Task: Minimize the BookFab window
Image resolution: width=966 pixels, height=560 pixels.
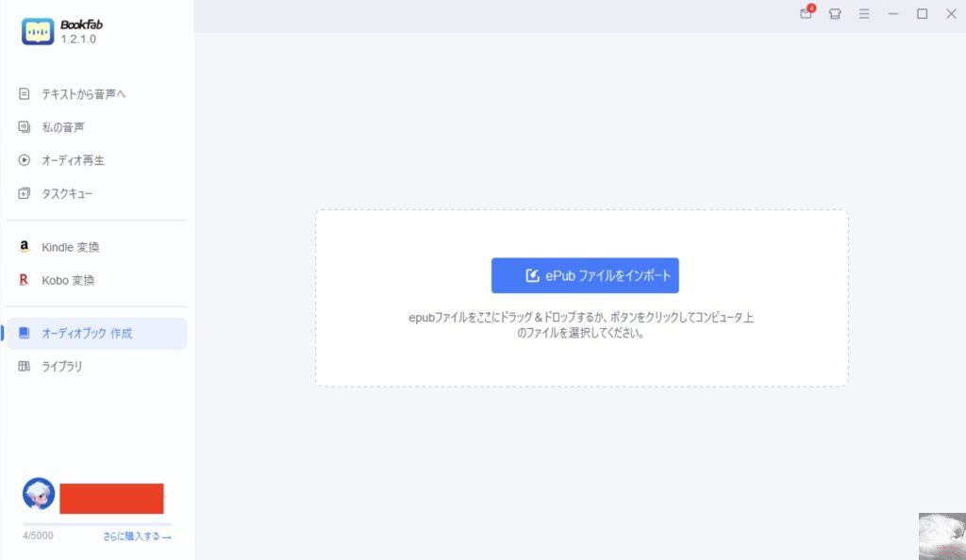Action: [x=892, y=14]
